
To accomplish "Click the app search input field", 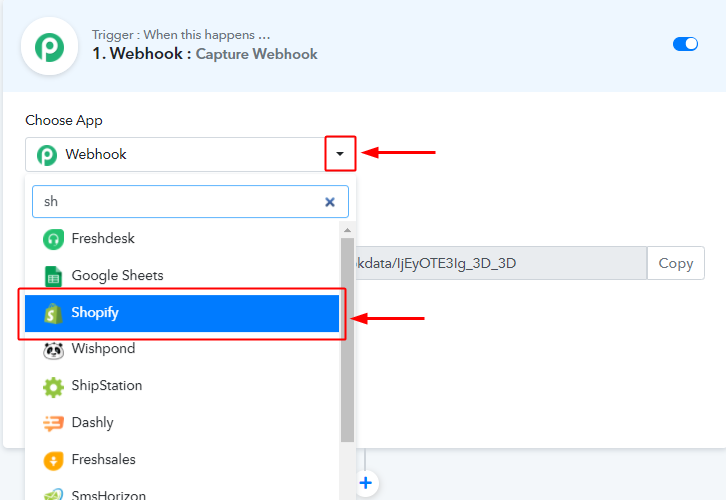I will tap(175, 202).
